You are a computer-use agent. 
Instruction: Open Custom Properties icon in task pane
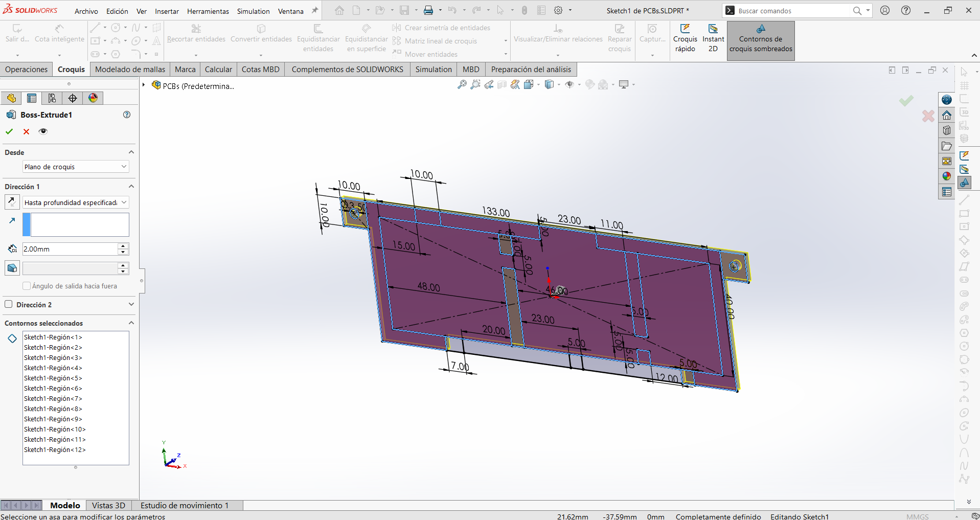tap(947, 192)
